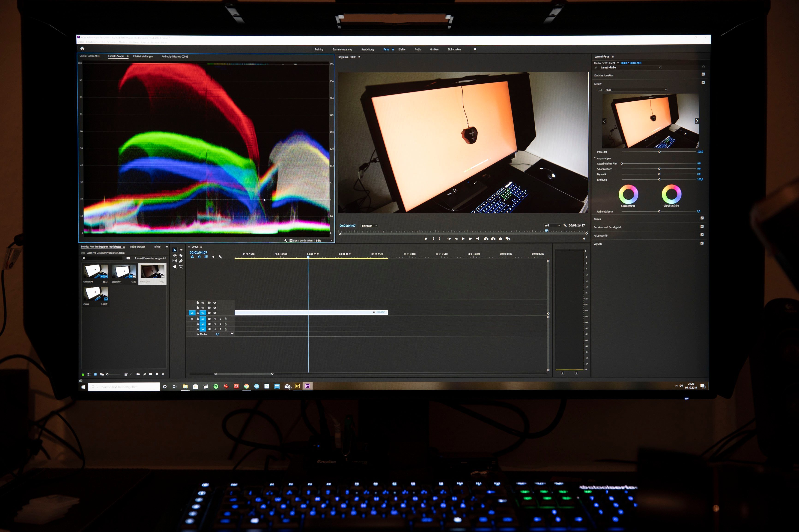The height and width of the screenshot is (532, 799).
Task: Select the Type tool
Action: click(x=181, y=267)
